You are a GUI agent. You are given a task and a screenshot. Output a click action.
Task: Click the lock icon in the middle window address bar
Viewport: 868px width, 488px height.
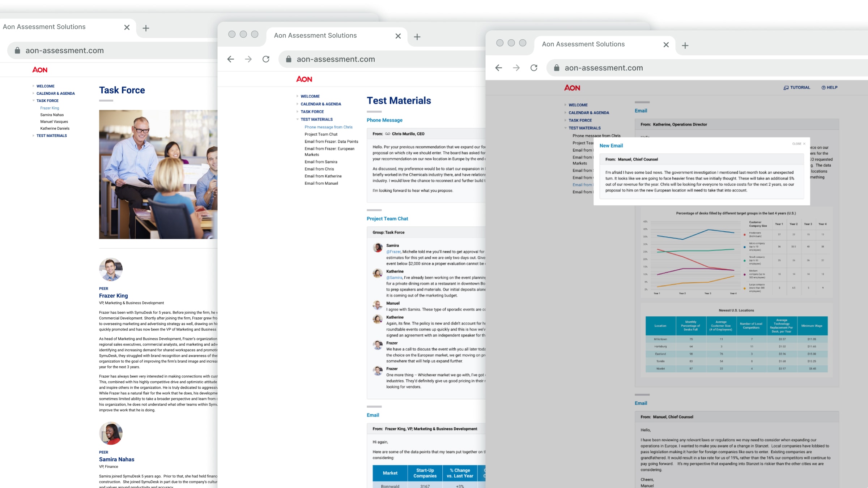pyautogui.click(x=289, y=59)
